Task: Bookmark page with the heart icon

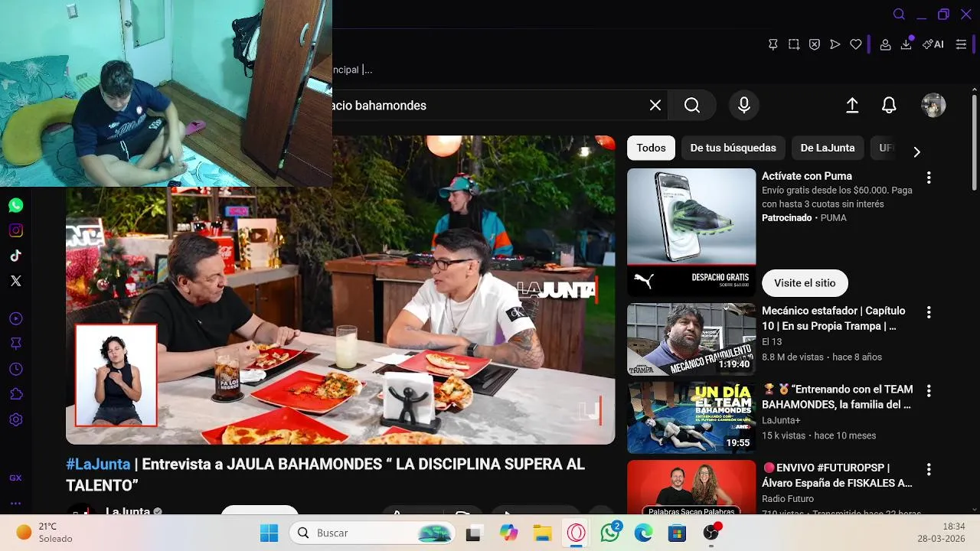Action: [x=856, y=44]
